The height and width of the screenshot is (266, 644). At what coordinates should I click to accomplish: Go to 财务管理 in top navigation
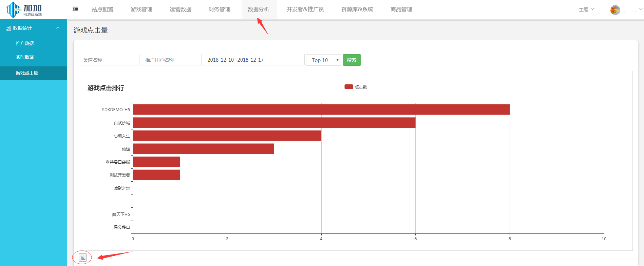point(220,9)
